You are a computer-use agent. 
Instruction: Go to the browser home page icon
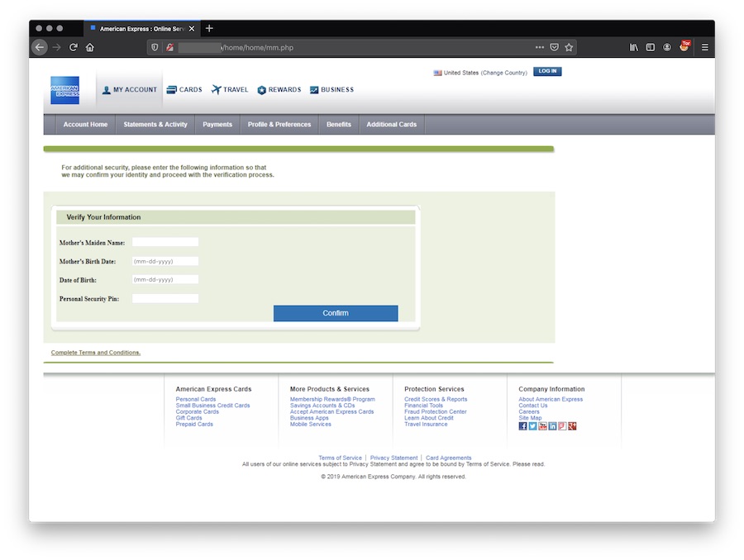[x=90, y=48]
